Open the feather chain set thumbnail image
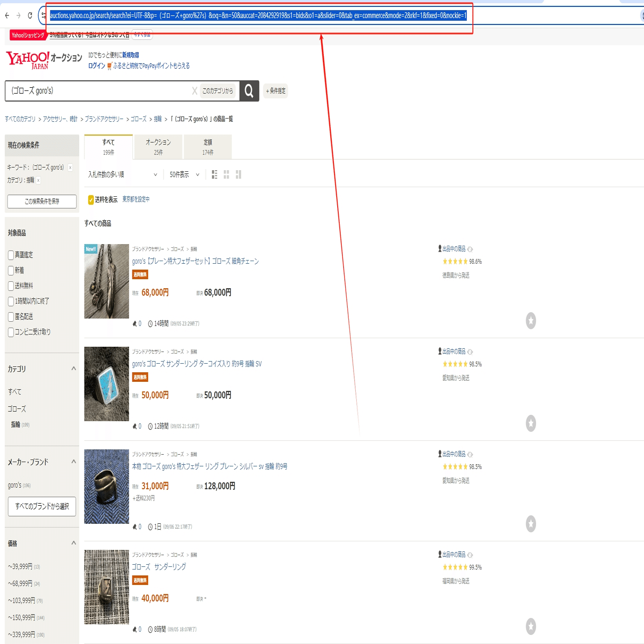The image size is (644, 644). point(106,281)
